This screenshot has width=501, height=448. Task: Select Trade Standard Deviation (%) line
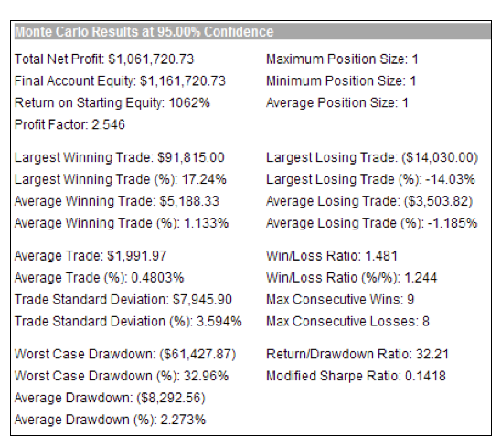pyautogui.click(x=128, y=322)
